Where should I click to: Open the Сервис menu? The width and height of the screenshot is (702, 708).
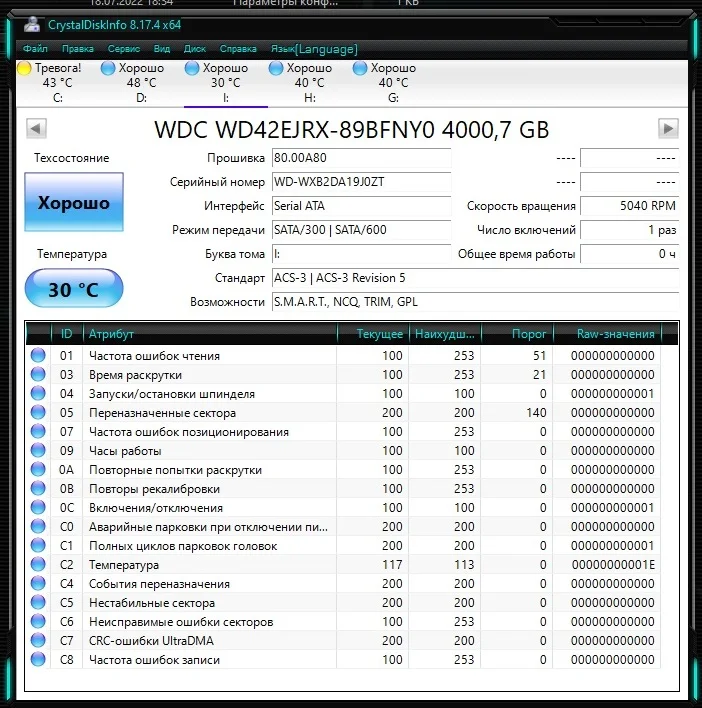[124, 49]
